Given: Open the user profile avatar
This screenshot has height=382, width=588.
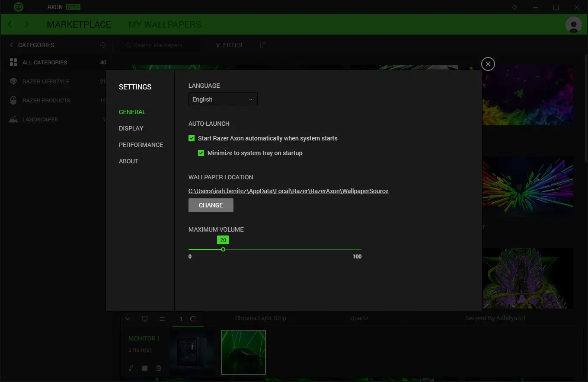Looking at the screenshot, I should pyautogui.click(x=574, y=25).
